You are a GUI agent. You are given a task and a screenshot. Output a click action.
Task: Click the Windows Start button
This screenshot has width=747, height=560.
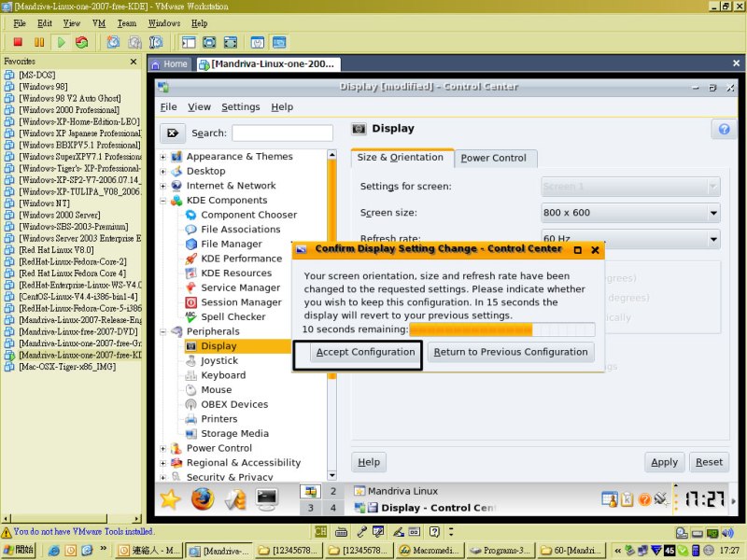(18, 551)
